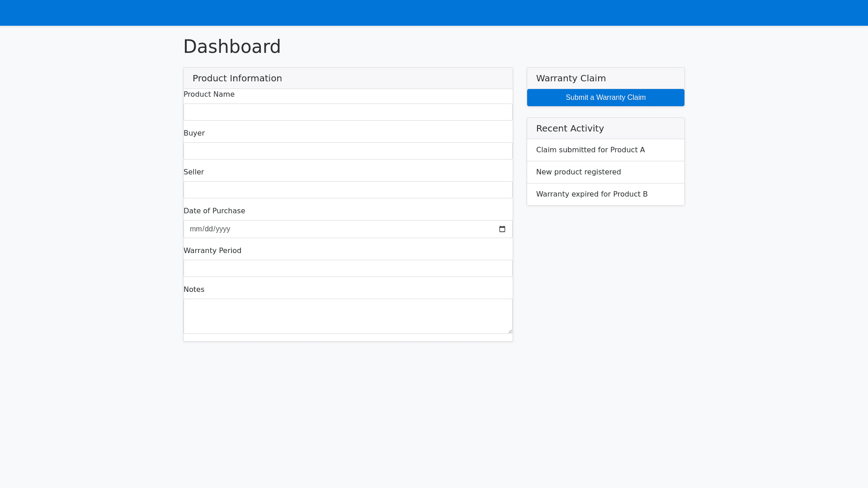
Task: Click the blue top navigation bar
Action: point(434,13)
